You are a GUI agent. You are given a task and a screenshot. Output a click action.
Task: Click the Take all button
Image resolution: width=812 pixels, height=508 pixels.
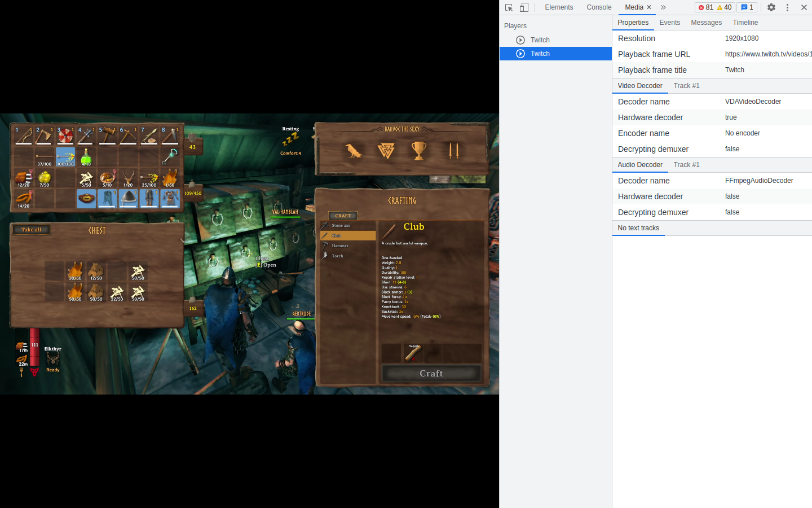(31, 230)
